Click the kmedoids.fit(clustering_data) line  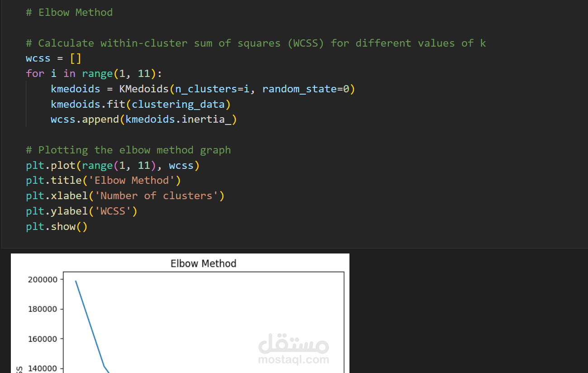(141, 104)
